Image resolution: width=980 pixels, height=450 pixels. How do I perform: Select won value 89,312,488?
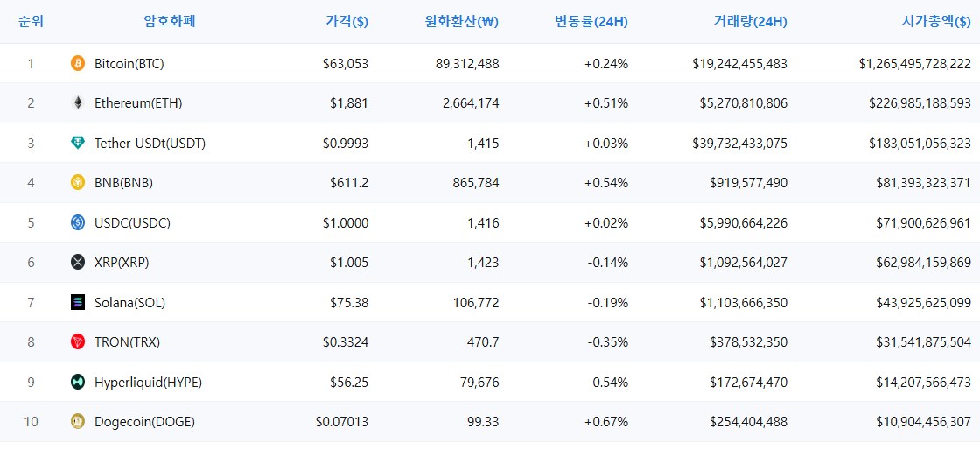tap(467, 63)
